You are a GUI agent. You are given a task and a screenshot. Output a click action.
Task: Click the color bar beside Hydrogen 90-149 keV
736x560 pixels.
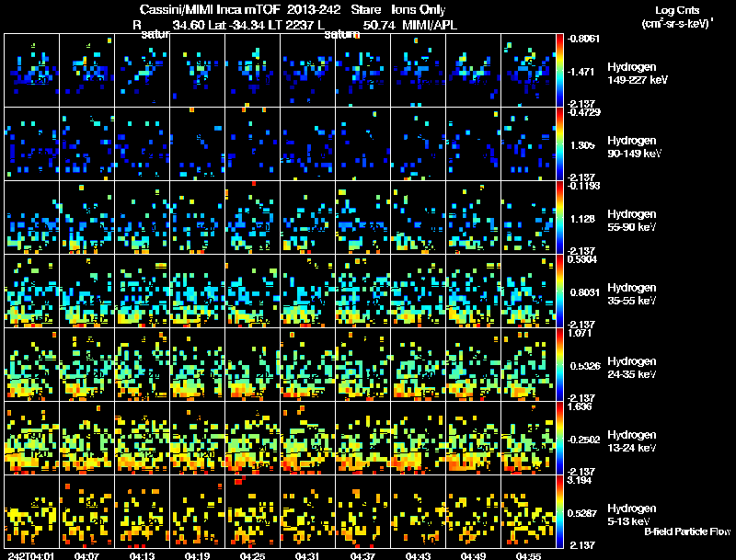[x=559, y=143]
